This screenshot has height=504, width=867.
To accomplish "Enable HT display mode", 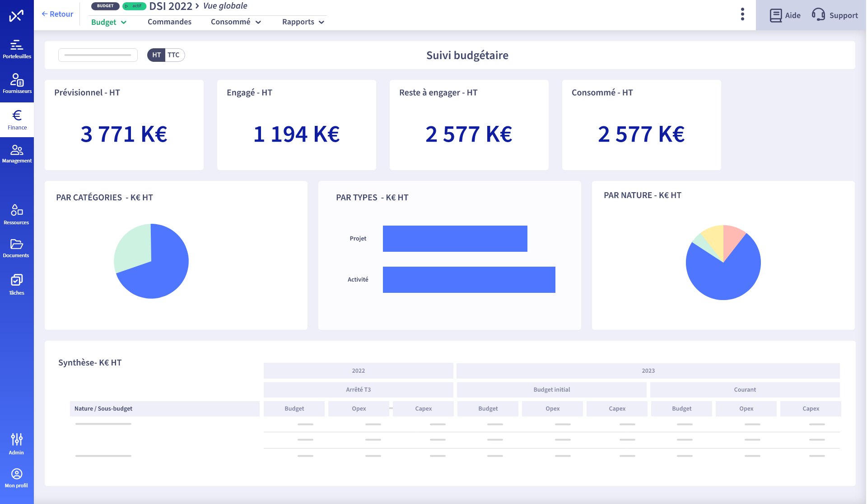I will coord(156,55).
